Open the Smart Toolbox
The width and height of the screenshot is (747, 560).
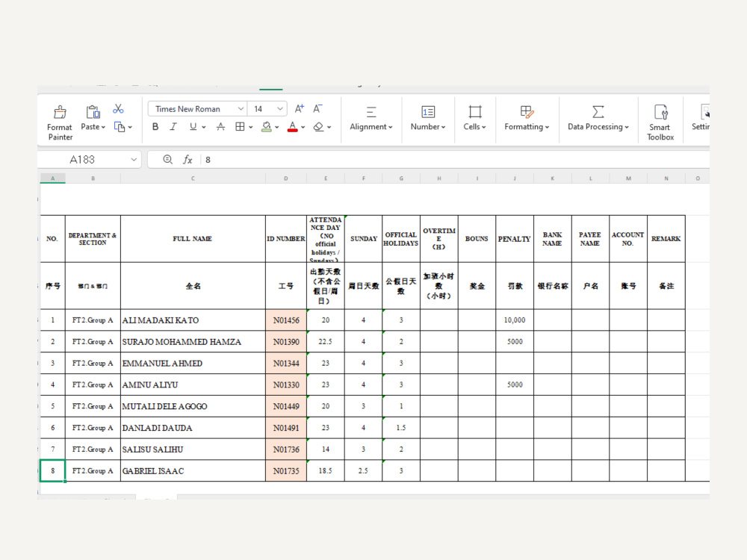click(x=660, y=122)
